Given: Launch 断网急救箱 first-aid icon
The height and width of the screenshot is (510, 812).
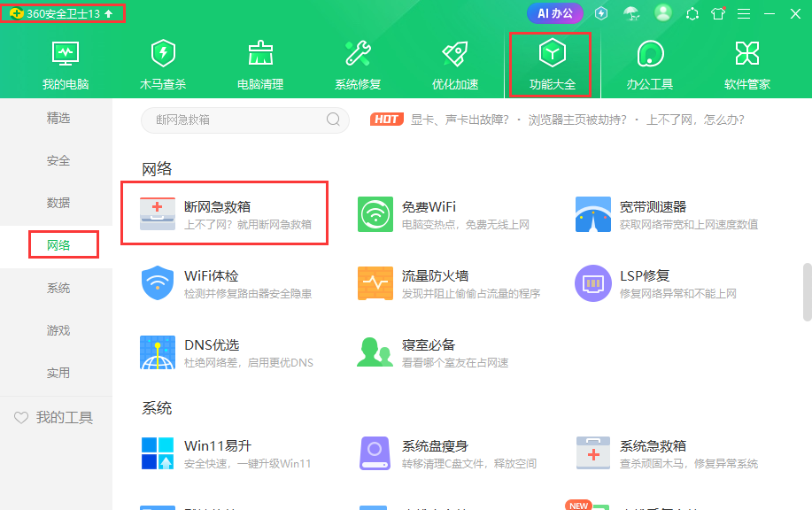Looking at the screenshot, I should coord(158,214).
